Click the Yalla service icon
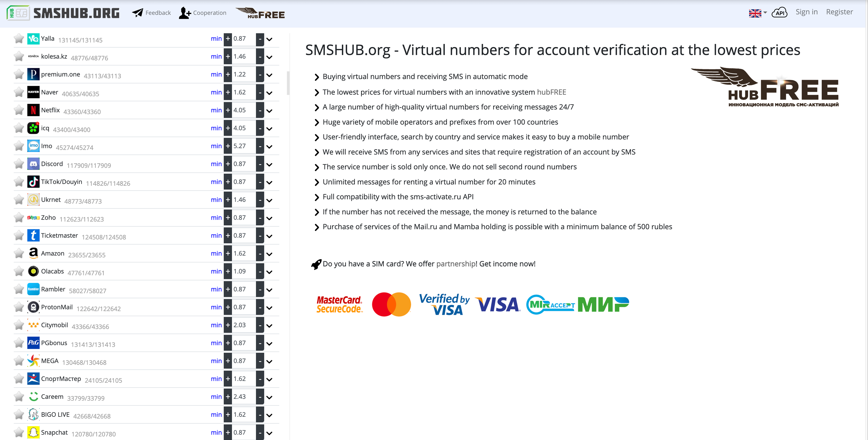 pyautogui.click(x=33, y=39)
